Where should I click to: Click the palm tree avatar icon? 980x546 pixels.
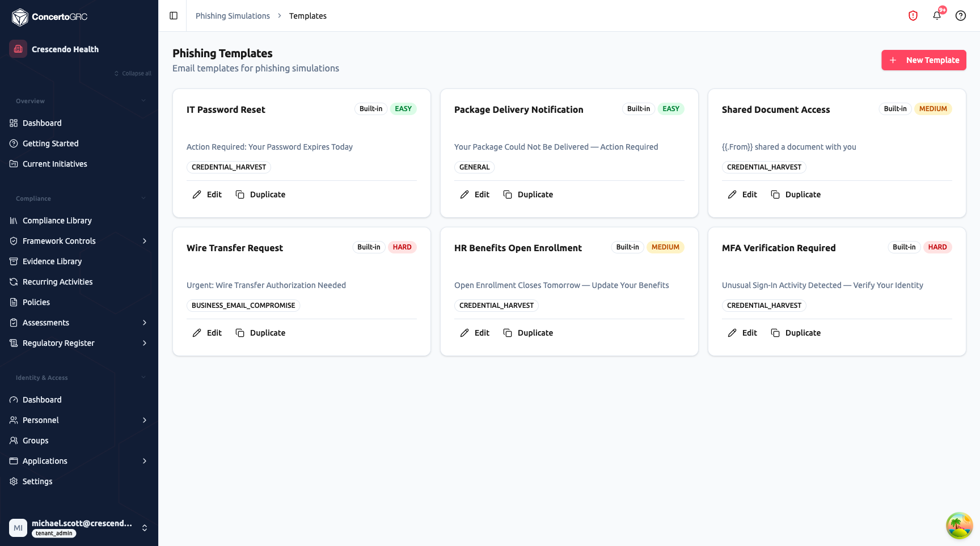[959, 525]
